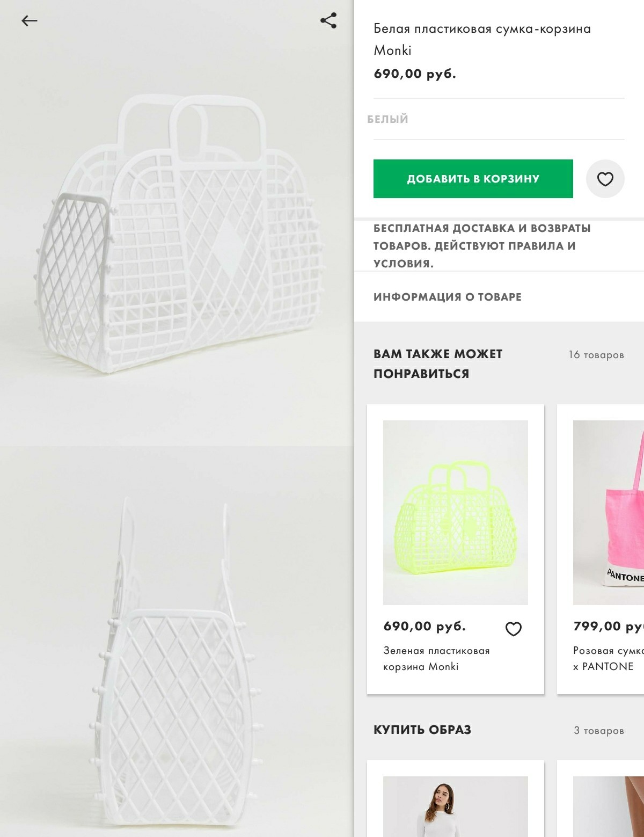The height and width of the screenshot is (837, 644).
Task: Click 'Зеленая пластиковая корзина Monki' title
Action: pyautogui.click(x=436, y=658)
